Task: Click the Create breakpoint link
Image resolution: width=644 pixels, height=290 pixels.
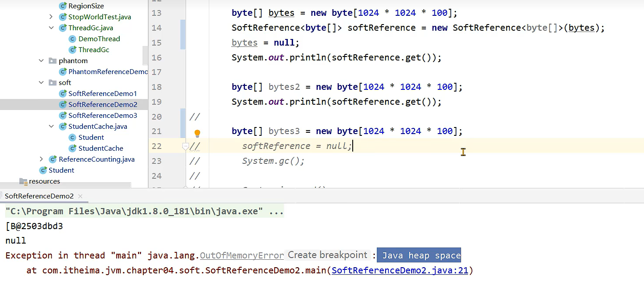Action: click(327, 255)
